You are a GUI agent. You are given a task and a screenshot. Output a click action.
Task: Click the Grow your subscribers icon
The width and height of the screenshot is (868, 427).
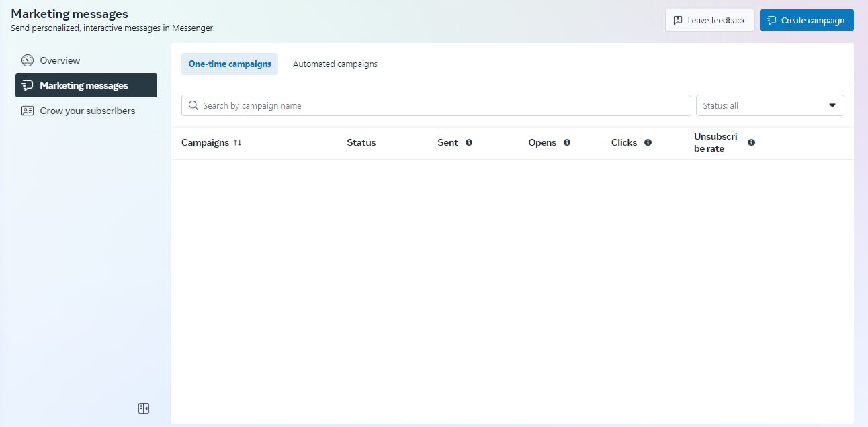(x=28, y=111)
